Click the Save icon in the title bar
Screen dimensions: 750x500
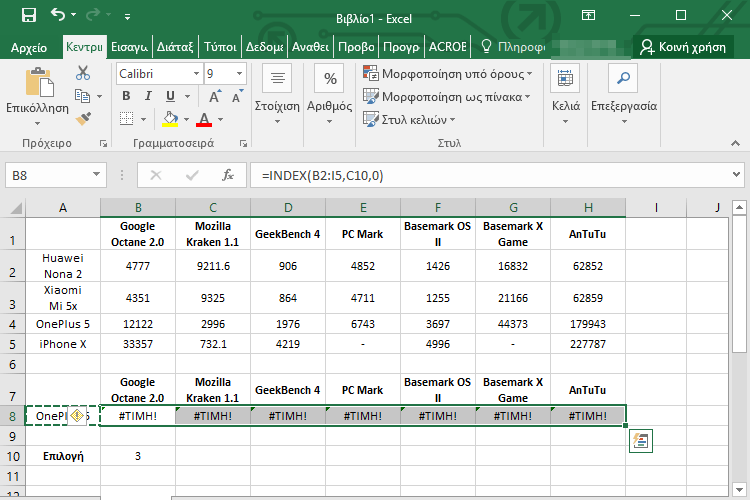[x=29, y=16]
